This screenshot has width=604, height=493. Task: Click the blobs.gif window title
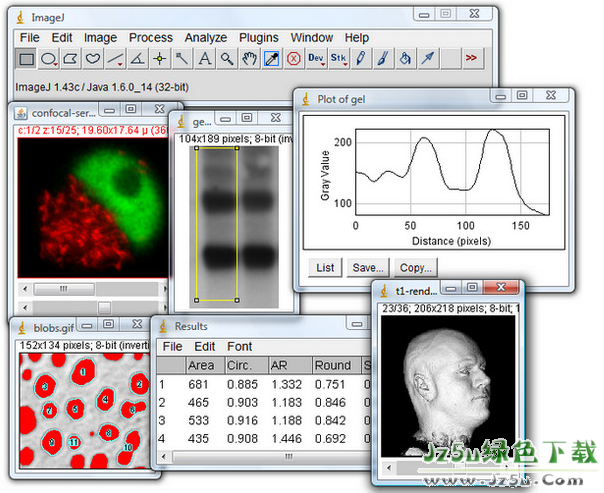pos(54,328)
